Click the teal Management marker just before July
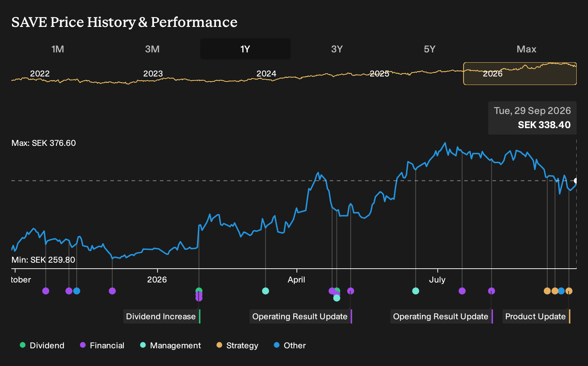The width and height of the screenshot is (588, 366). point(416,291)
